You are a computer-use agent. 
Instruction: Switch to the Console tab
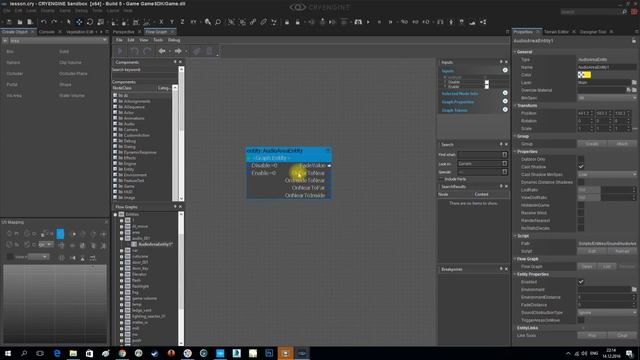click(x=47, y=32)
